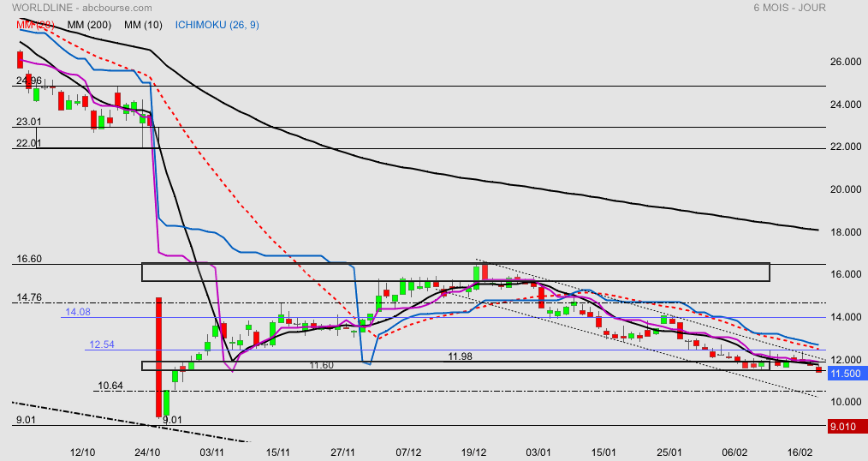This screenshot has width=868, height=461.
Task: Click the 06/02 date axis label
Action: 734,452
